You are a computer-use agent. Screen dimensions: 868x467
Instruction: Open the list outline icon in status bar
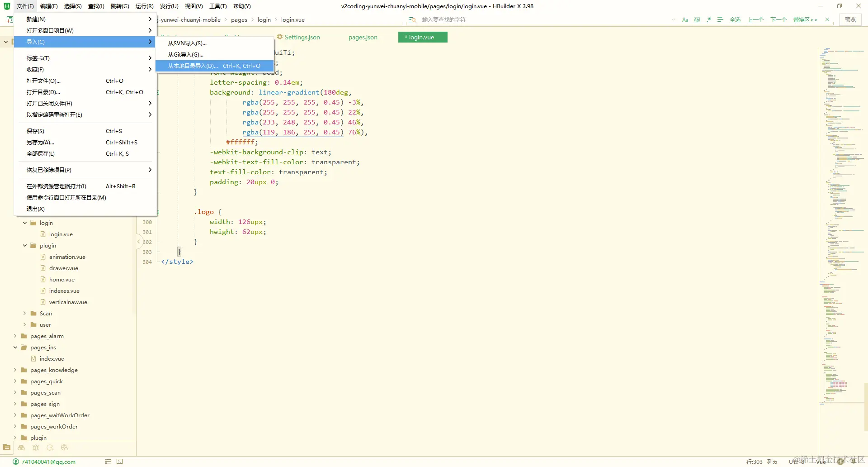coord(108,462)
